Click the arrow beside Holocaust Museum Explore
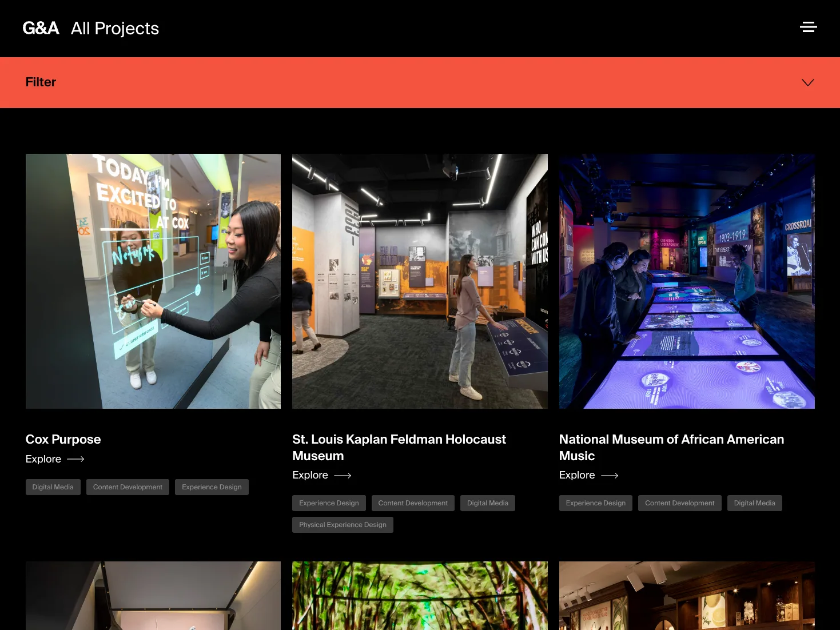Viewport: 840px width, 630px height. tap(343, 475)
